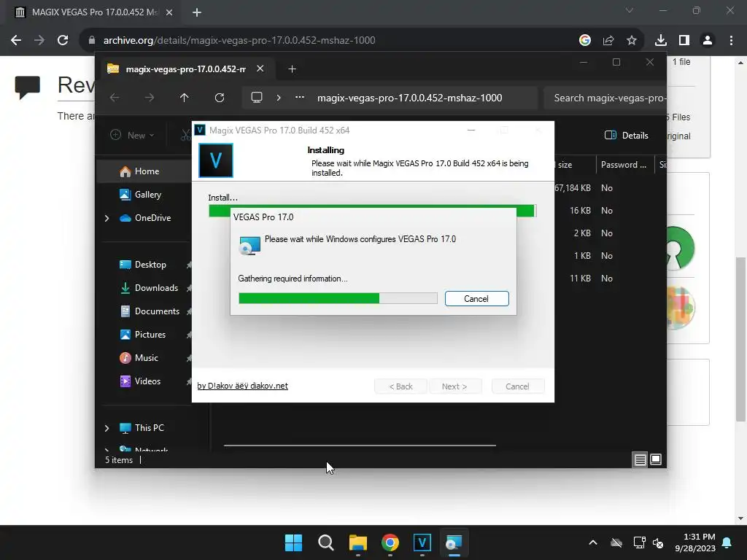
Task: Open taskbar Search
Action: click(326, 542)
